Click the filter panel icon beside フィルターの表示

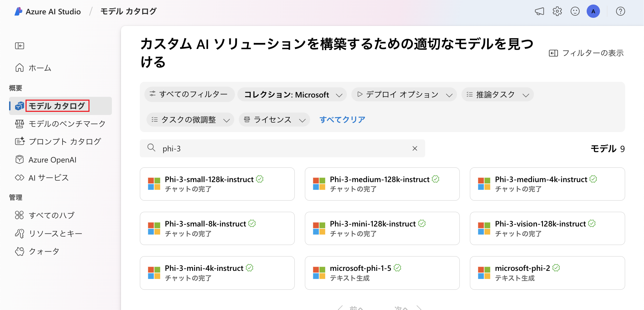553,53
